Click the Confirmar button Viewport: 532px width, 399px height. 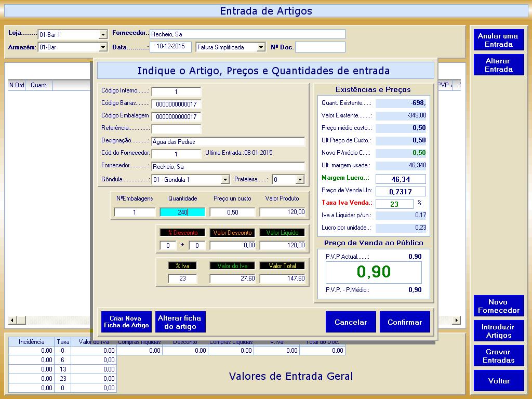pos(404,322)
